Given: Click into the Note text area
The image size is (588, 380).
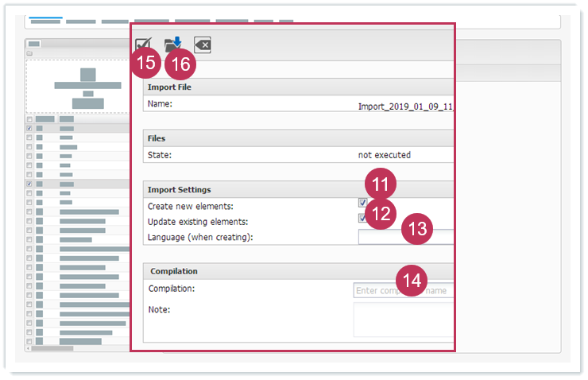Looking at the screenshot, I should [404, 318].
